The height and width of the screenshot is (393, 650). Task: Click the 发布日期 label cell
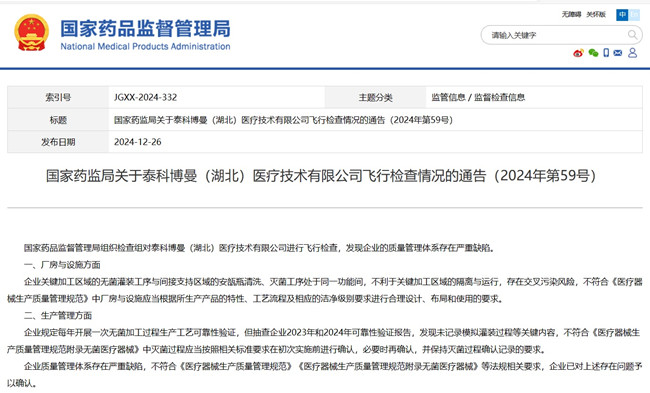(x=58, y=142)
